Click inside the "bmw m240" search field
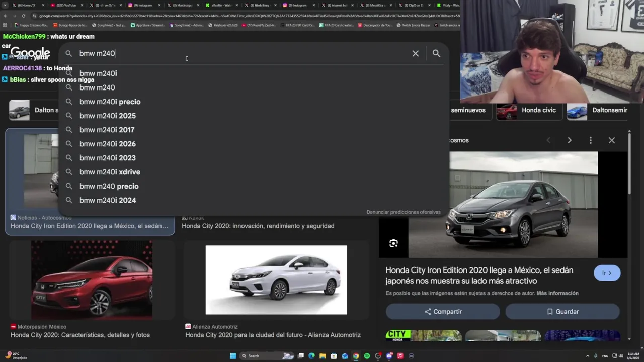Image resolution: width=644 pixels, height=362 pixels. tap(242, 53)
